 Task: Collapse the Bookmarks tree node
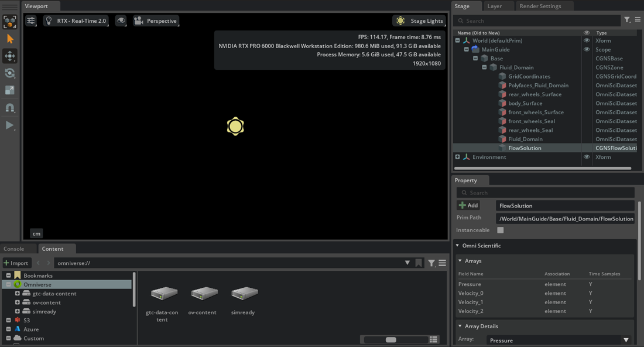[8, 275]
